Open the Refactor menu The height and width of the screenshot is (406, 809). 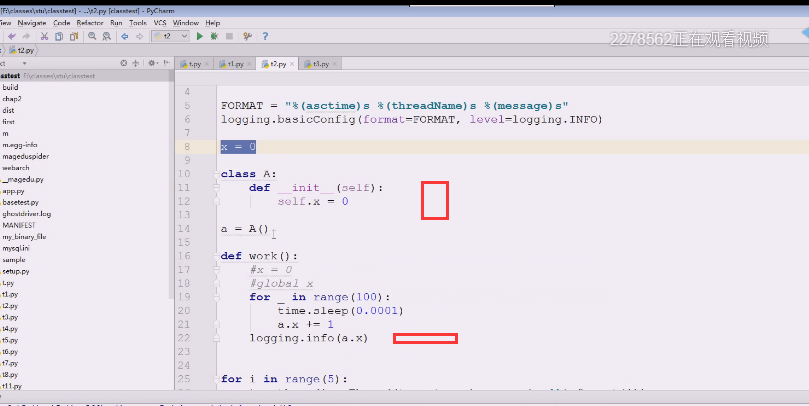90,23
